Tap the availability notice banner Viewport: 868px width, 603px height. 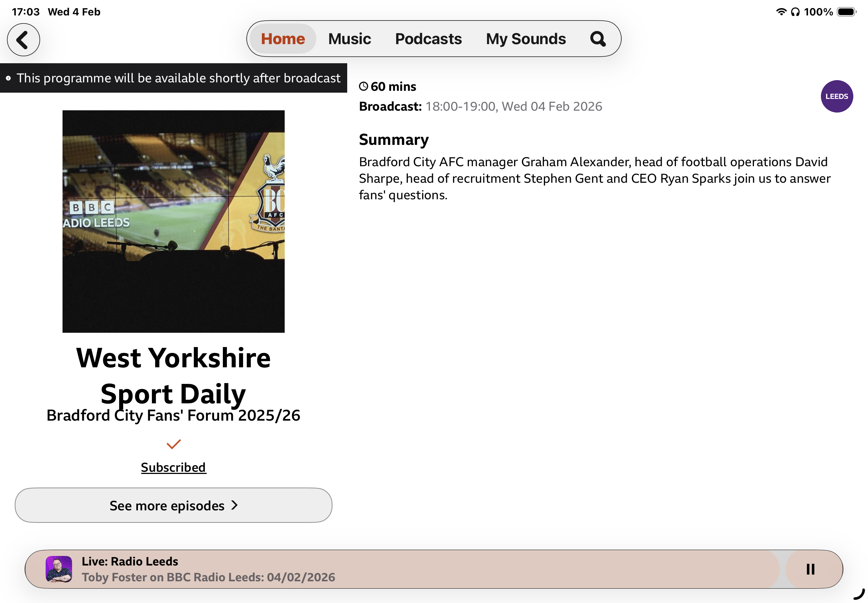coord(174,78)
